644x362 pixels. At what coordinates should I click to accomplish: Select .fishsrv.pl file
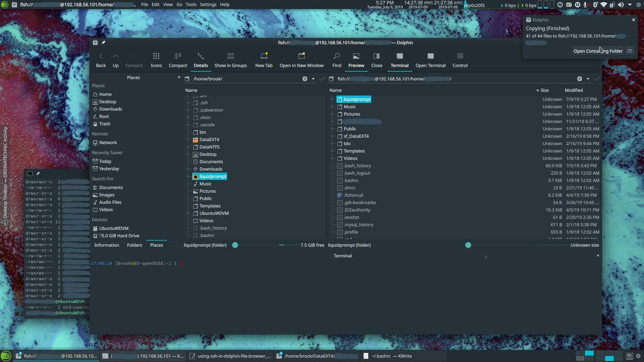point(353,195)
